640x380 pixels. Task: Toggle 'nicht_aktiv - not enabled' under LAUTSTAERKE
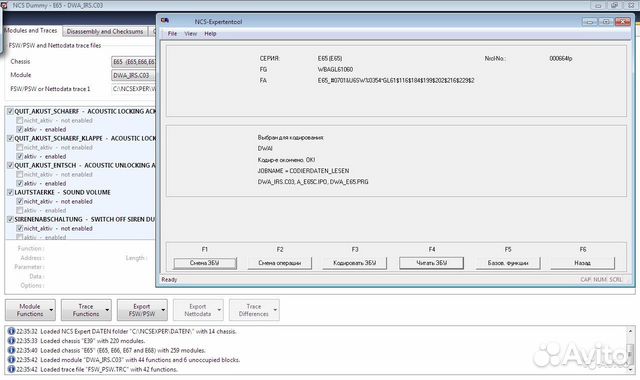point(19,201)
